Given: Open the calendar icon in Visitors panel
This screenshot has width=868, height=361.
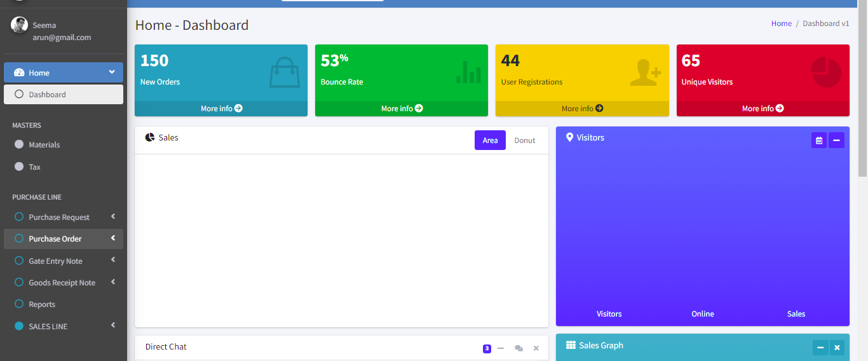Looking at the screenshot, I should click(818, 140).
